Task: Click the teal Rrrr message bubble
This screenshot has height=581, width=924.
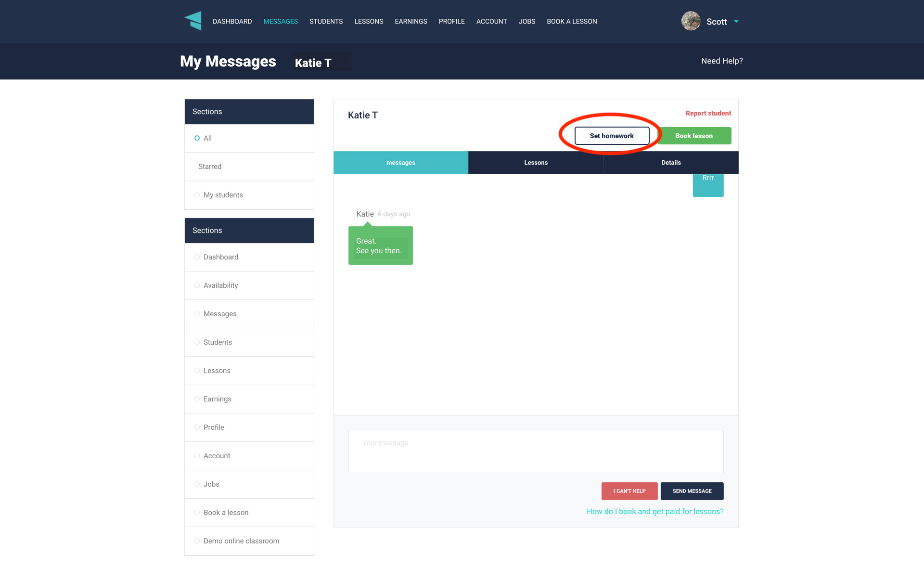Action: [x=708, y=185]
